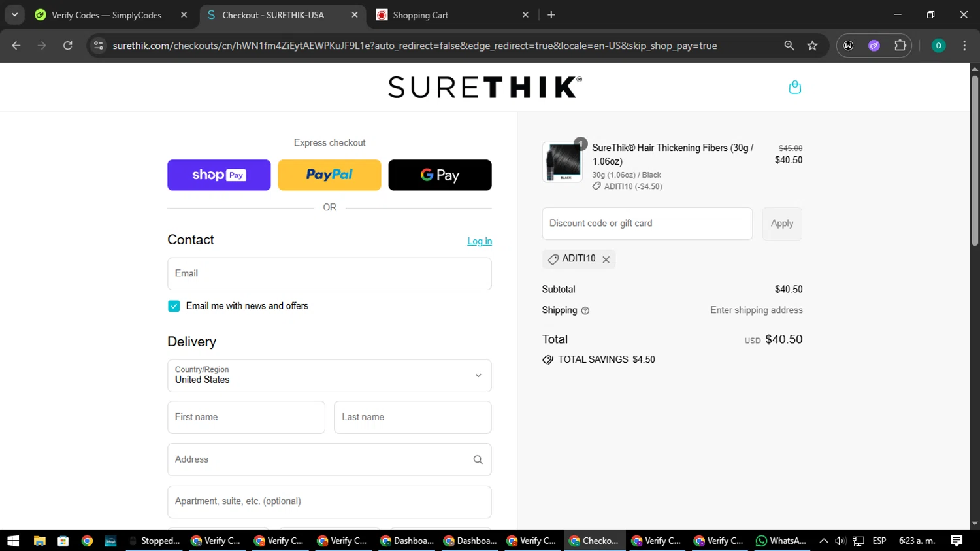Close the Shopping Cart tab
This screenshot has height=551, width=980.
[525, 15]
